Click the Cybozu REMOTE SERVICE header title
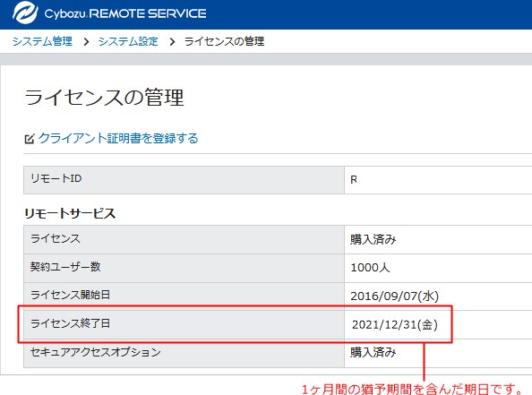This screenshot has height=395, width=532. [125, 13]
